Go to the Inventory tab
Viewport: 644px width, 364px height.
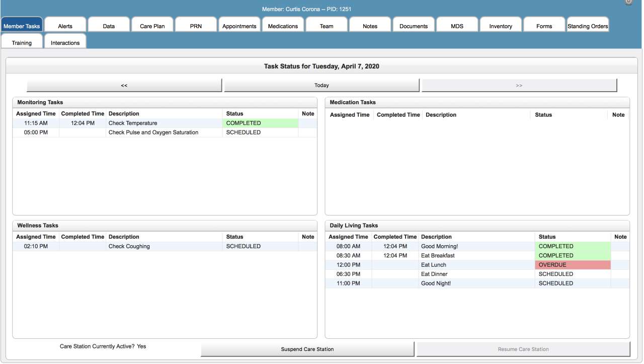[x=501, y=25]
